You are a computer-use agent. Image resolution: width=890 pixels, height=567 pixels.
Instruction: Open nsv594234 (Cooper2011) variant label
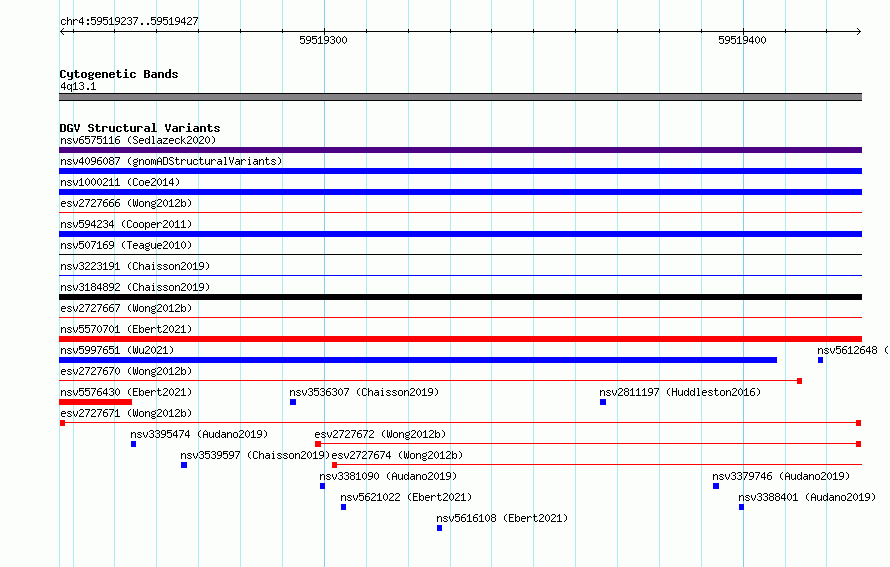126,224
